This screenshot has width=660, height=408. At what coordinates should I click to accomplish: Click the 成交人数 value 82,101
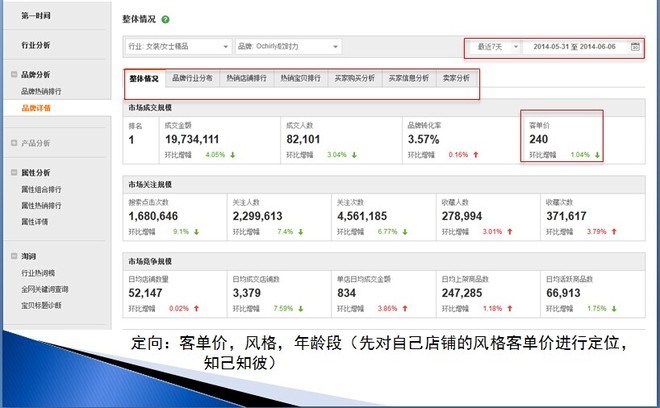(x=303, y=139)
